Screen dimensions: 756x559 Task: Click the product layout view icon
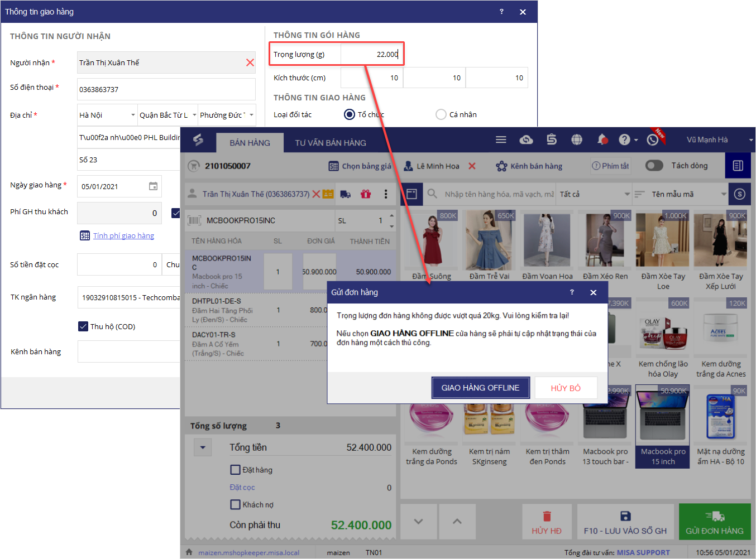(412, 194)
